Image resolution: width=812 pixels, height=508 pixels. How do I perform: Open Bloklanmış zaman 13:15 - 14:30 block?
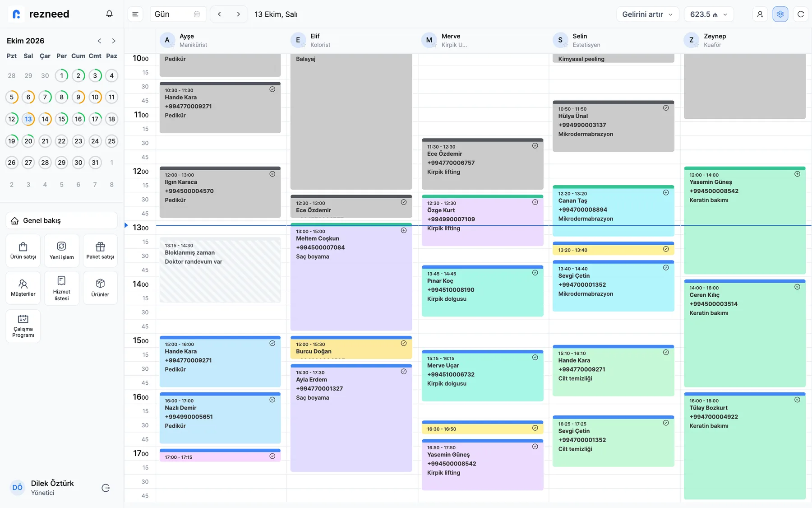click(220, 270)
